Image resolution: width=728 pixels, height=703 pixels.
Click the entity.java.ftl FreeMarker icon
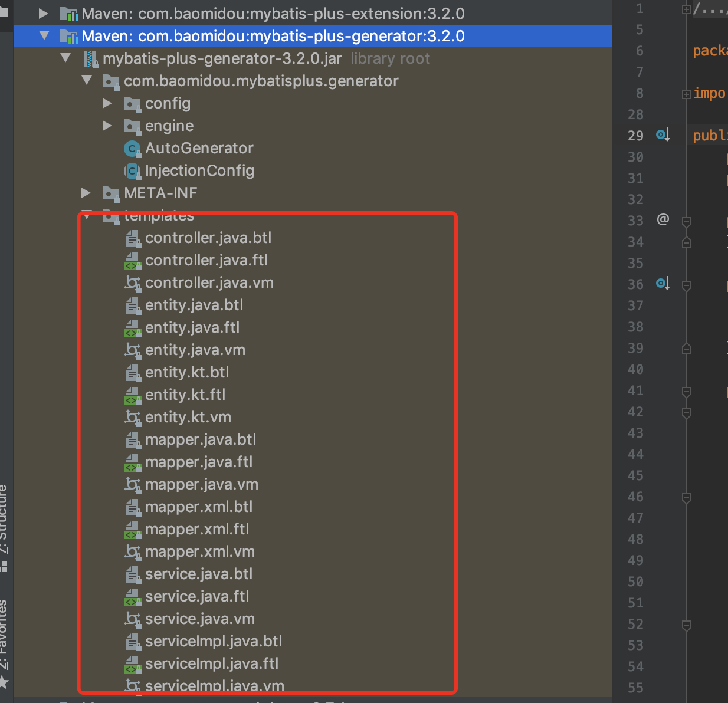(132, 328)
